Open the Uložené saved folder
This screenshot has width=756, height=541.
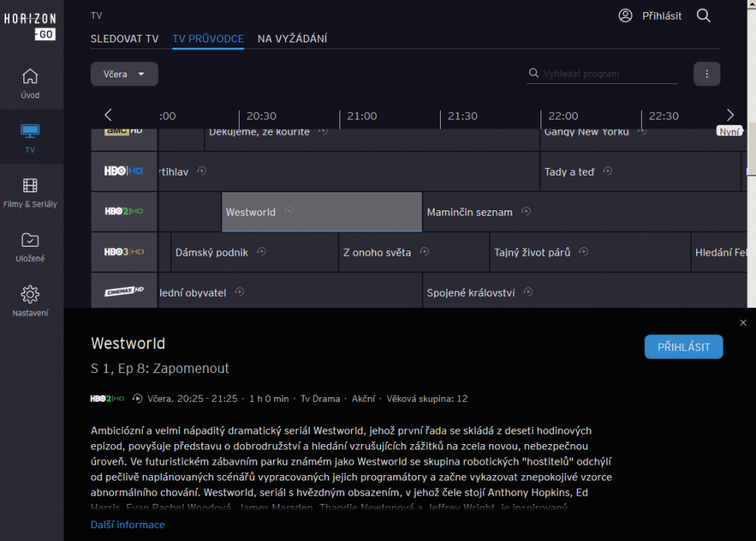tap(30, 247)
